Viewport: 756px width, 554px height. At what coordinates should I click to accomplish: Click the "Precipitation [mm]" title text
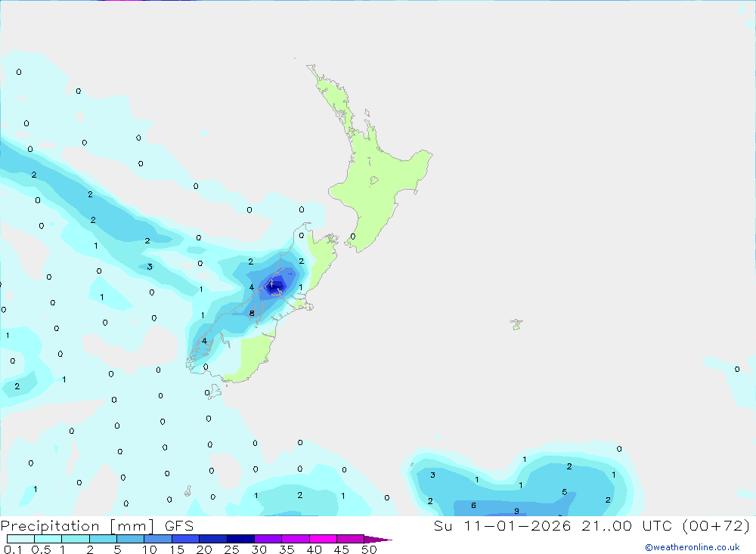tap(77, 526)
